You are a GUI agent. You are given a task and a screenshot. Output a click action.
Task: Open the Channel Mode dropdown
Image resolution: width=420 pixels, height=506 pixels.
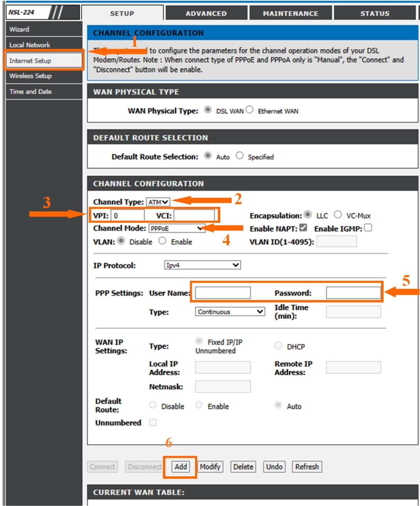177,228
